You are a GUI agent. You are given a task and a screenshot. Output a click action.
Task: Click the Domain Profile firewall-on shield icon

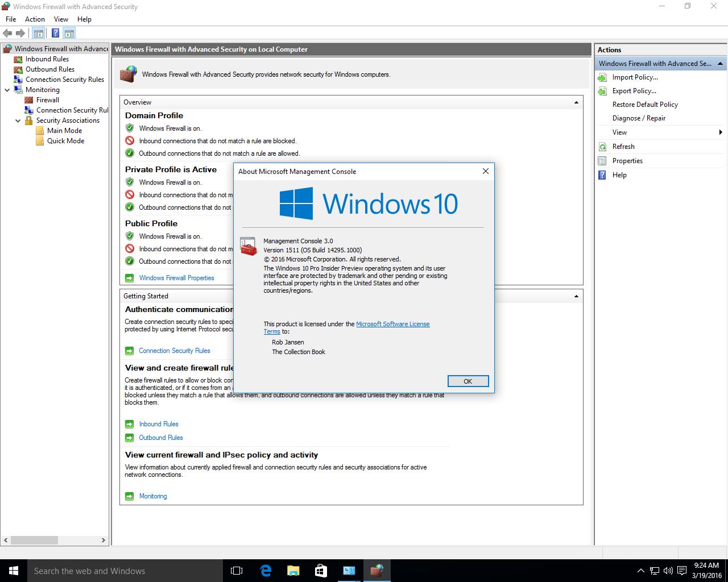(130, 128)
